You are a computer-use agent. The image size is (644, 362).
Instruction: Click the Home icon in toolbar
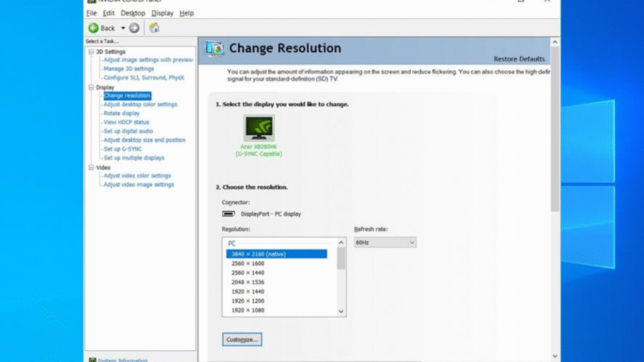[x=154, y=28]
